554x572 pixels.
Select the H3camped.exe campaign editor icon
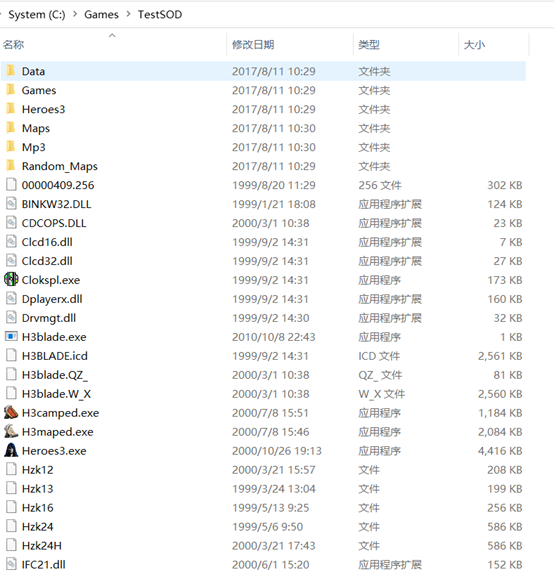coord(11,412)
